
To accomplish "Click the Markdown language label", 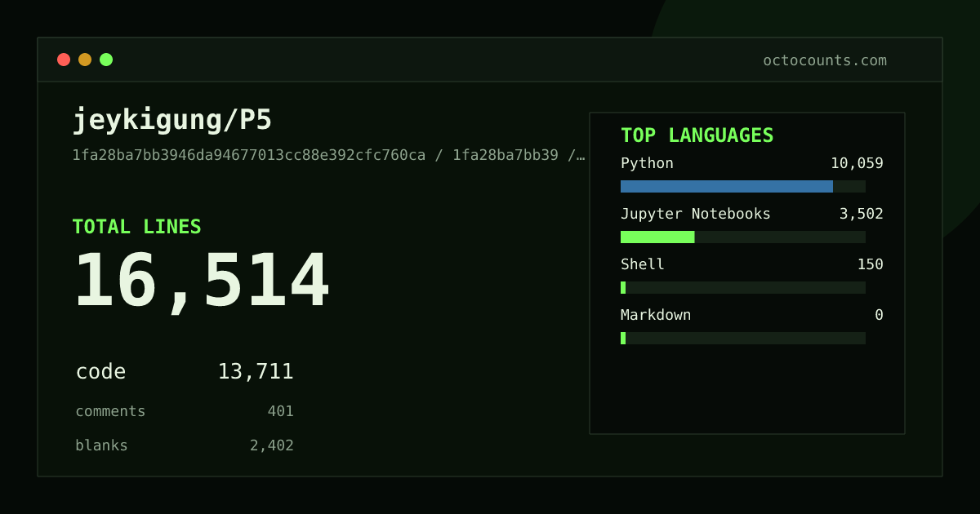I will 656,315.
